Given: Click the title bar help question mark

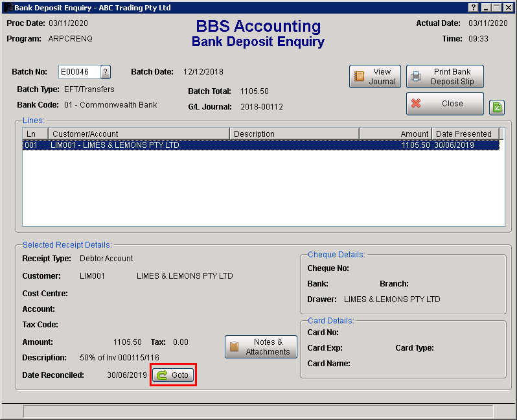Looking at the screenshot, I should pyautogui.click(x=473, y=8).
